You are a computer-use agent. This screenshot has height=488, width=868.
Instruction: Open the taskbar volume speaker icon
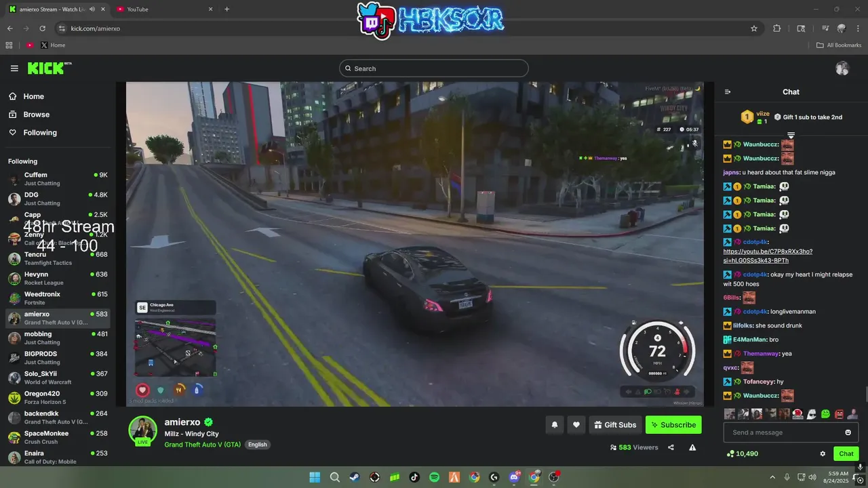[812, 477]
